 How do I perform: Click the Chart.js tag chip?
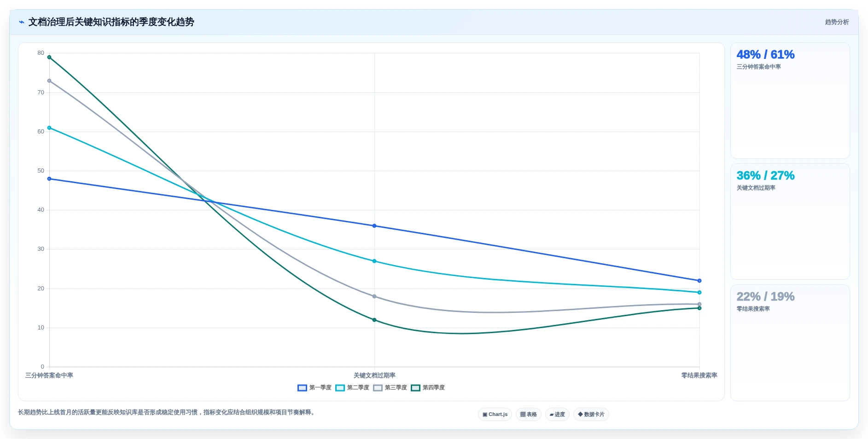(495, 414)
